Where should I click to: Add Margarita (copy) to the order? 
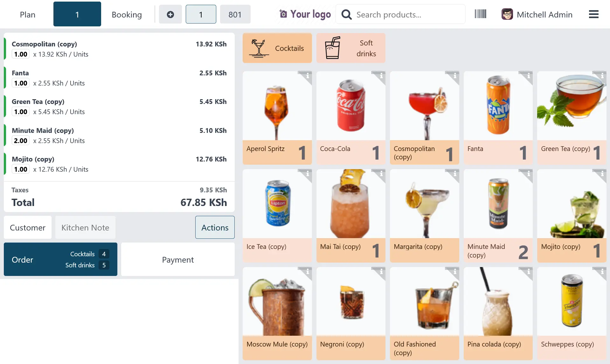tap(424, 216)
